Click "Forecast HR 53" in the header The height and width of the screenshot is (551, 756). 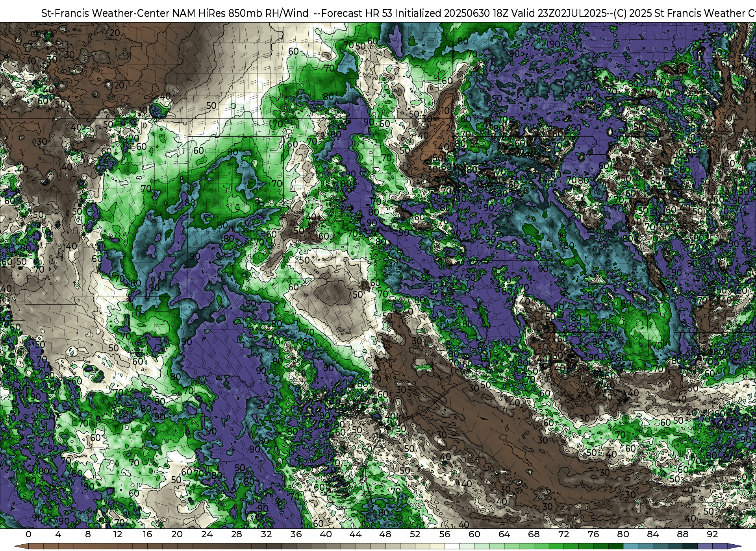coord(357,13)
